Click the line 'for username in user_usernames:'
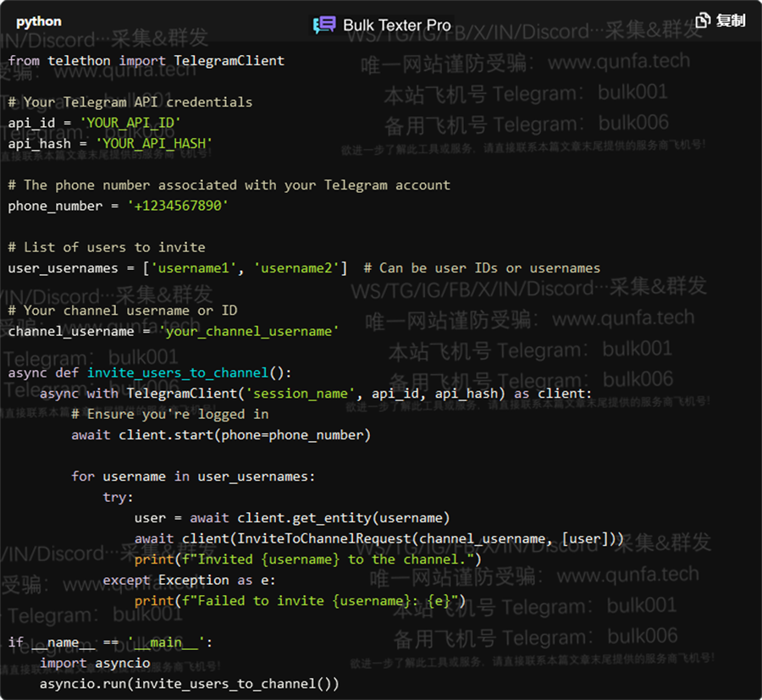This screenshot has width=762, height=700. [193, 477]
